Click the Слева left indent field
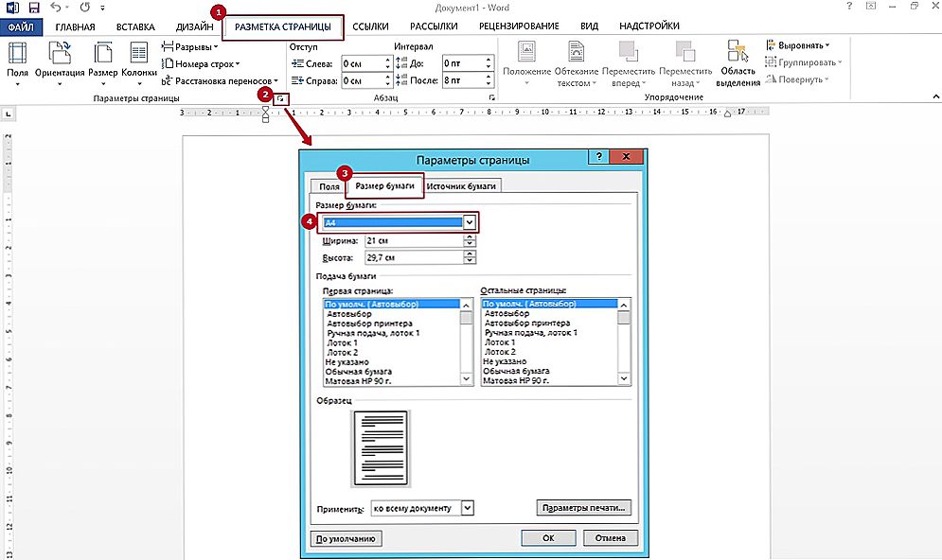 pyautogui.click(x=363, y=63)
